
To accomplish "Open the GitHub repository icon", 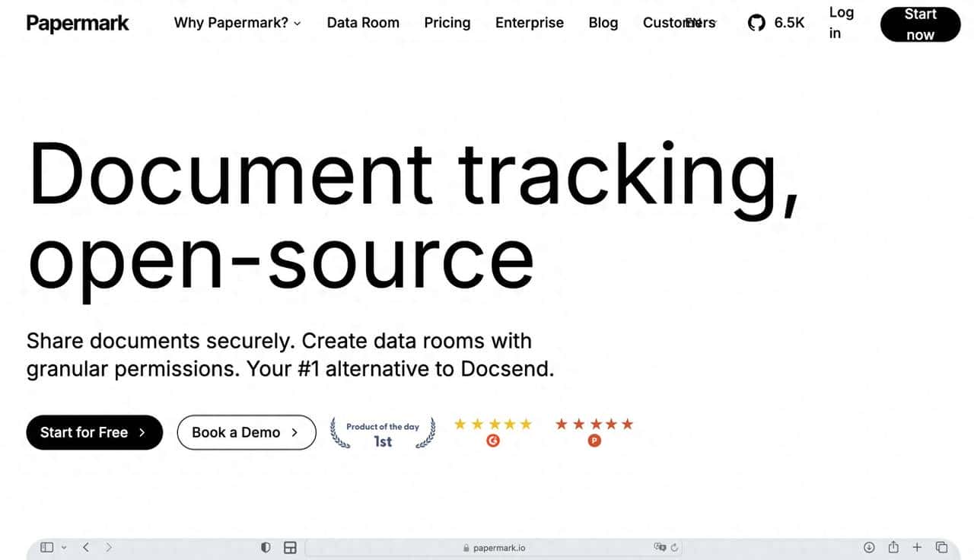I will click(x=756, y=23).
